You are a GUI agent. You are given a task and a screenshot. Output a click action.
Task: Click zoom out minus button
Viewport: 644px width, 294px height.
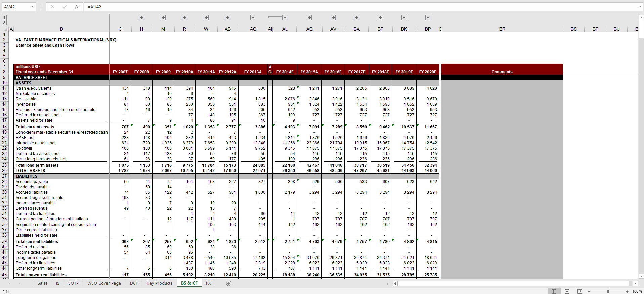(589, 291)
